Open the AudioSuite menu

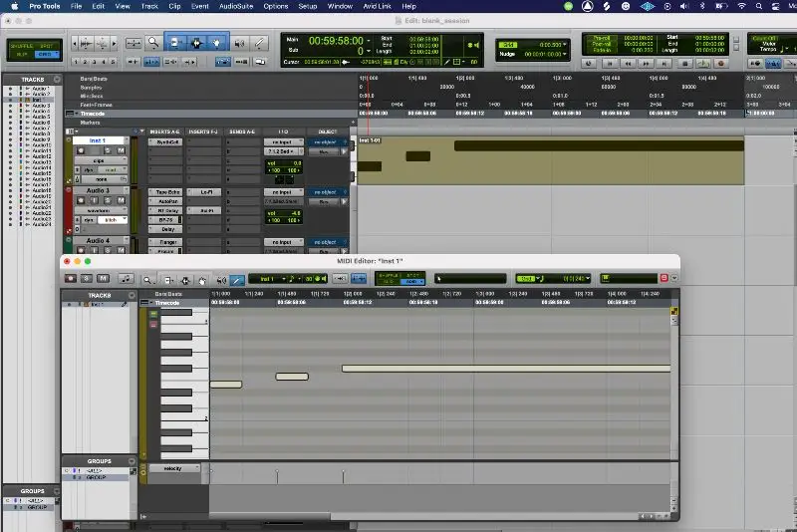pyautogui.click(x=236, y=6)
